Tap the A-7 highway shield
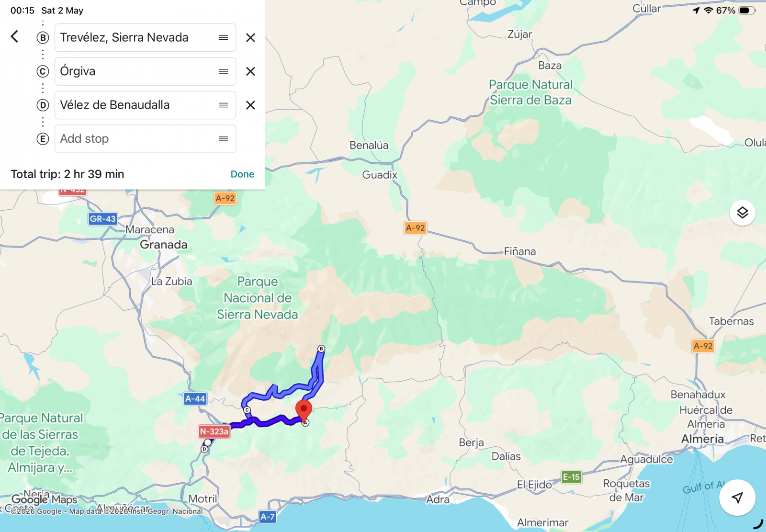Viewport: 766px width, 532px height. coord(268,517)
